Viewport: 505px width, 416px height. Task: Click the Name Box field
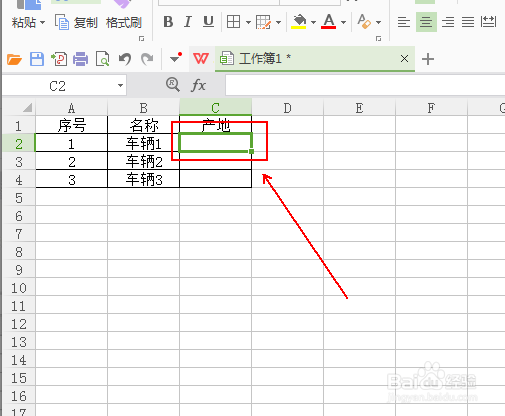(x=58, y=86)
